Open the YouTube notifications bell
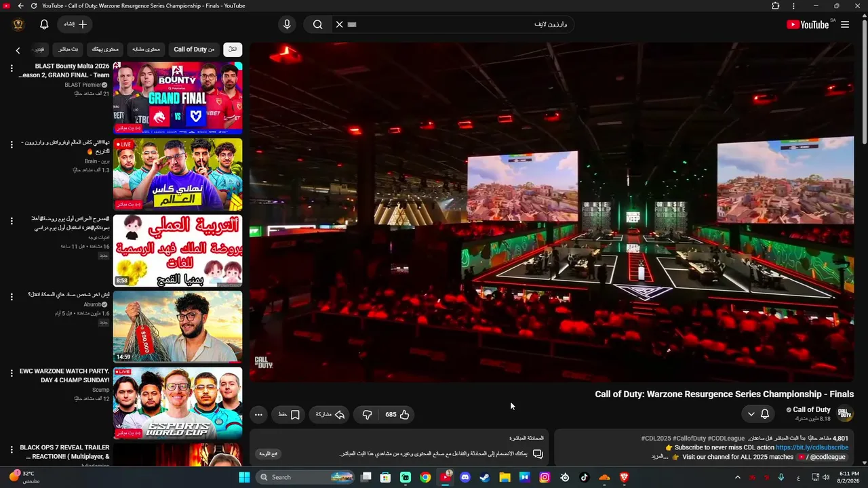Viewport: 868px width, 488px height. pyautogui.click(x=44, y=24)
